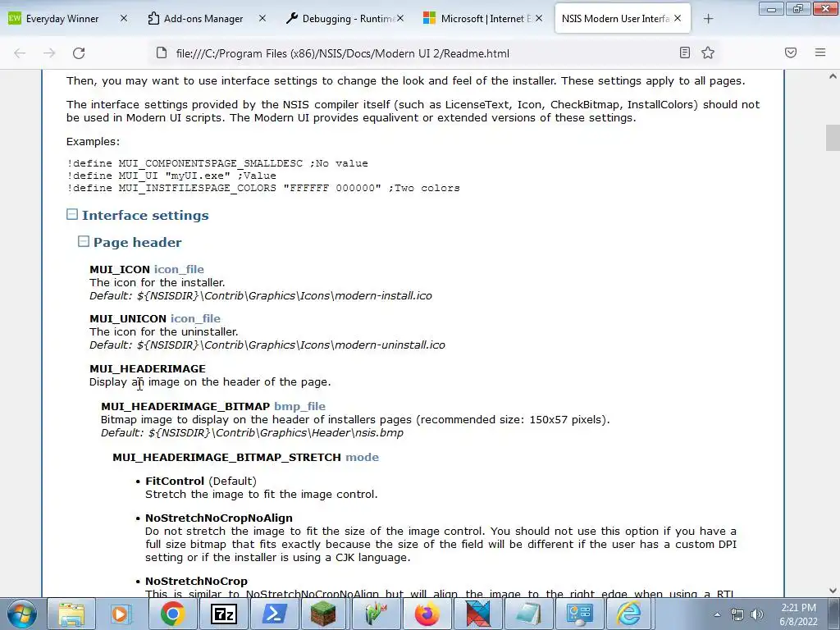Viewport: 840px width, 630px height.
Task: Click the NoStretchNoCrop option text
Action: pyautogui.click(x=196, y=581)
